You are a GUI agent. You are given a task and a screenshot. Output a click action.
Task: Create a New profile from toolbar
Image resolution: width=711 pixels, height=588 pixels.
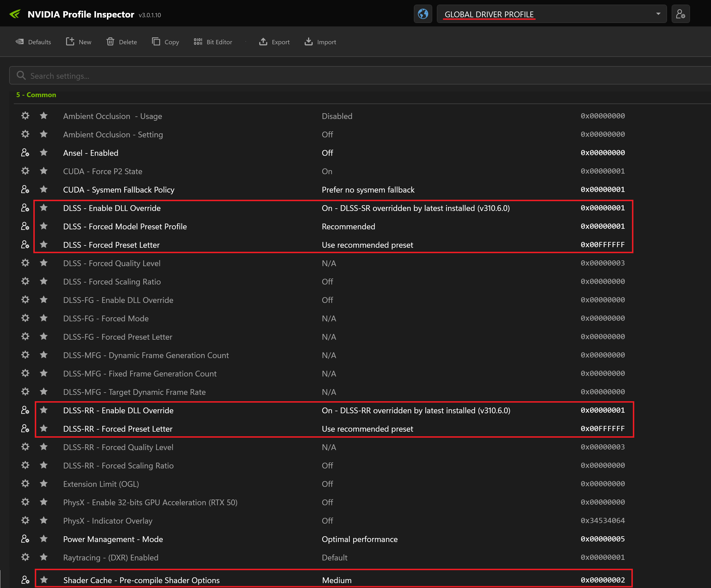tap(78, 42)
